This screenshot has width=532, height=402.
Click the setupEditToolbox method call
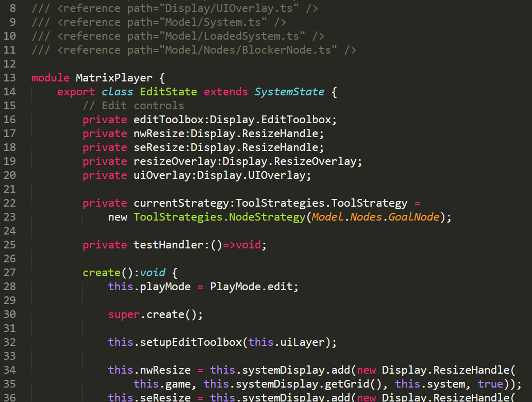tap(190, 342)
